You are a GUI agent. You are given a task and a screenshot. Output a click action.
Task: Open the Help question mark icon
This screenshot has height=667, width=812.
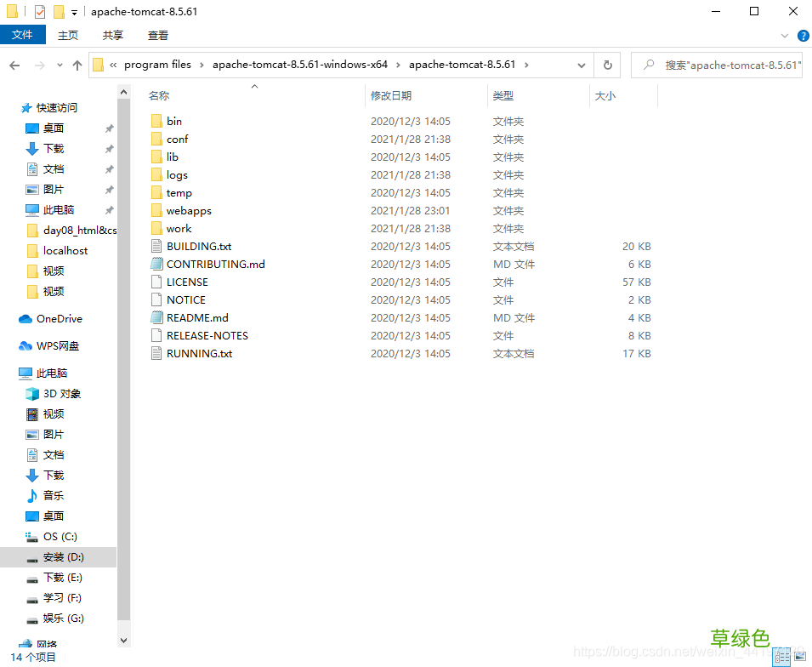pyautogui.click(x=802, y=36)
